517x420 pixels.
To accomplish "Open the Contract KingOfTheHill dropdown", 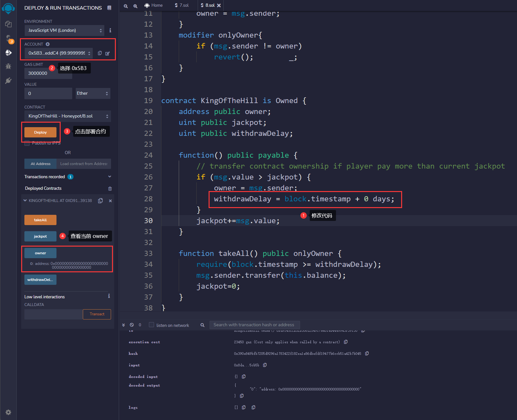I will (68, 116).
